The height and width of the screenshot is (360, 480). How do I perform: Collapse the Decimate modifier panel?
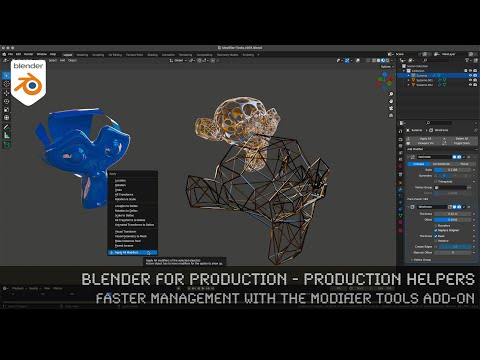pyautogui.click(x=408, y=157)
